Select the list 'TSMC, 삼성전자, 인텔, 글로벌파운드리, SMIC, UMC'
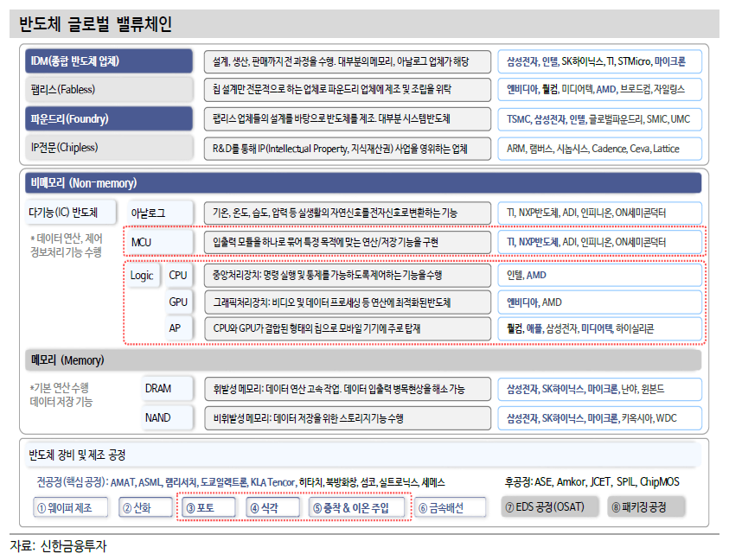The height and width of the screenshot is (560, 729). (600, 119)
